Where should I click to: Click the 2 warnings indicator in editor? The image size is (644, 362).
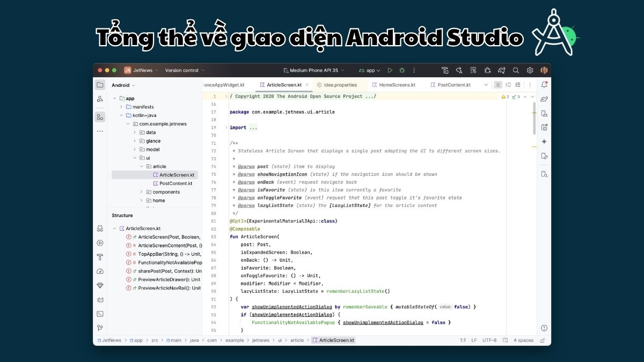505,97
